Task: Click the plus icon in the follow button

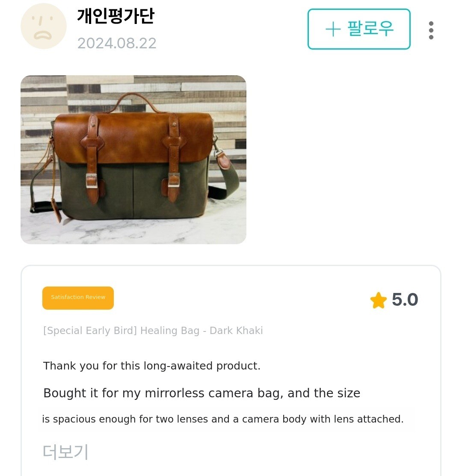Action: 333,30
